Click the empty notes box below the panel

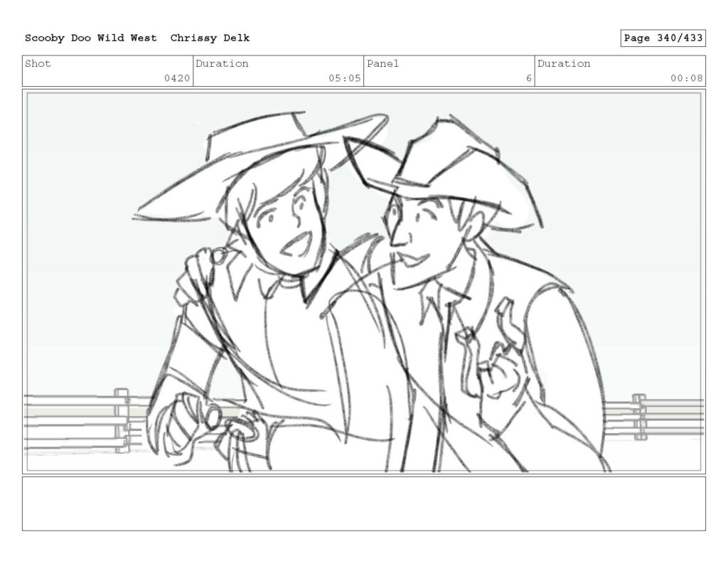point(364,504)
